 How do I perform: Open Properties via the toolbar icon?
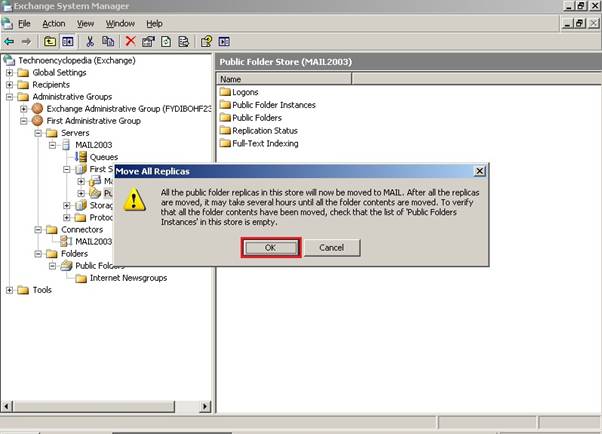(x=148, y=41)
